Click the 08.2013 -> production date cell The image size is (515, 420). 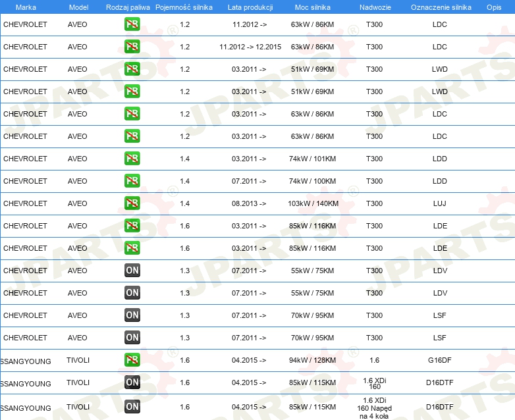pyautogui.click(x=249, y=203)
